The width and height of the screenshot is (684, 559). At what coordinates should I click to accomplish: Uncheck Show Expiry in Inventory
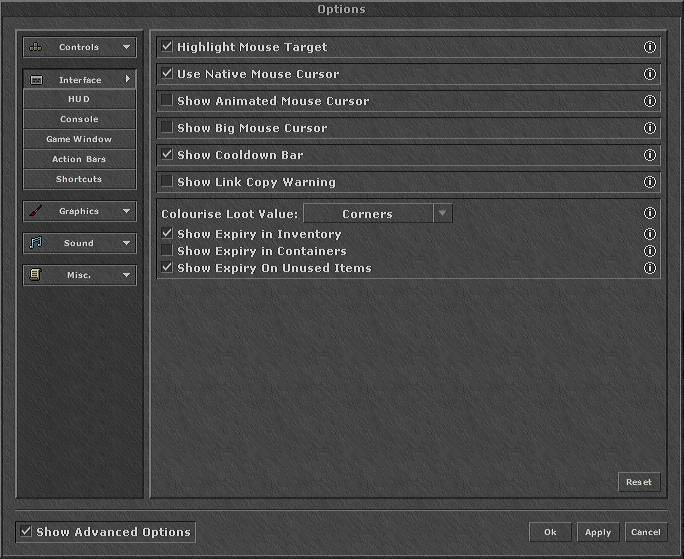pos(167,233)
